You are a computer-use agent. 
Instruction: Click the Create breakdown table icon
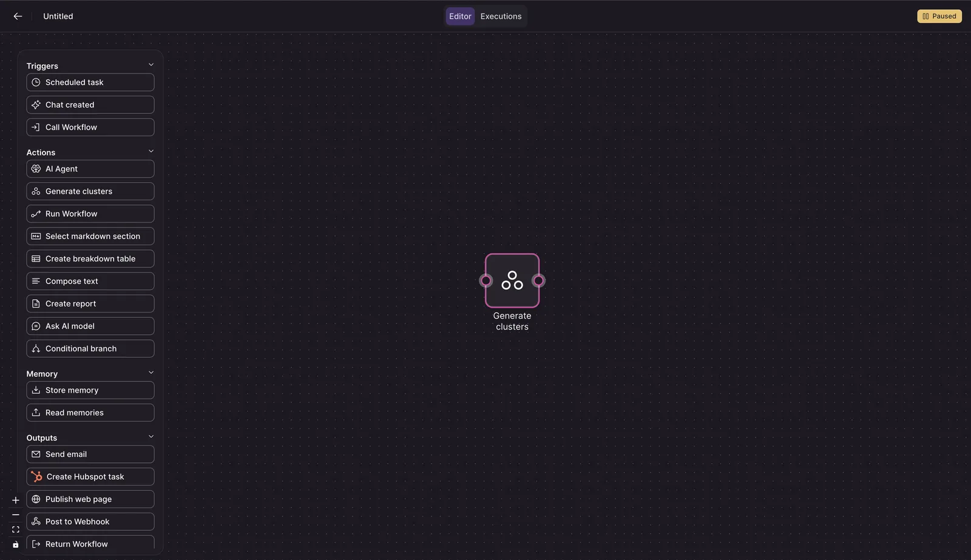36,258
